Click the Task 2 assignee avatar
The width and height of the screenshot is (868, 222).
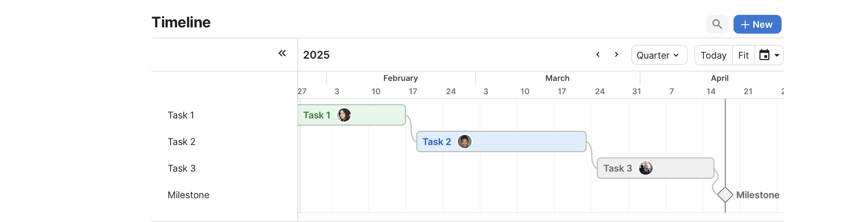tap(464, 141)
